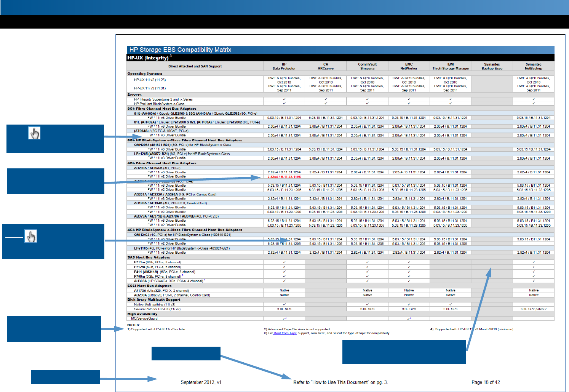Click the EMC NetWorker column header
569x392 pixels.
409,66
